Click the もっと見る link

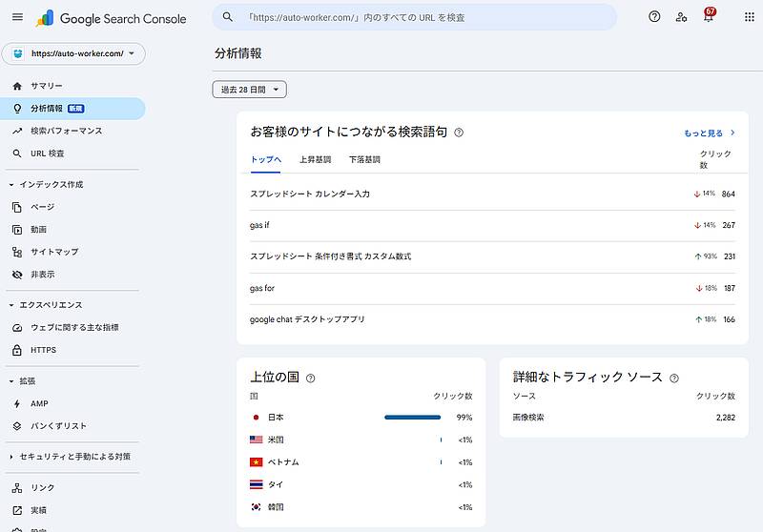(x=710, y=133)
